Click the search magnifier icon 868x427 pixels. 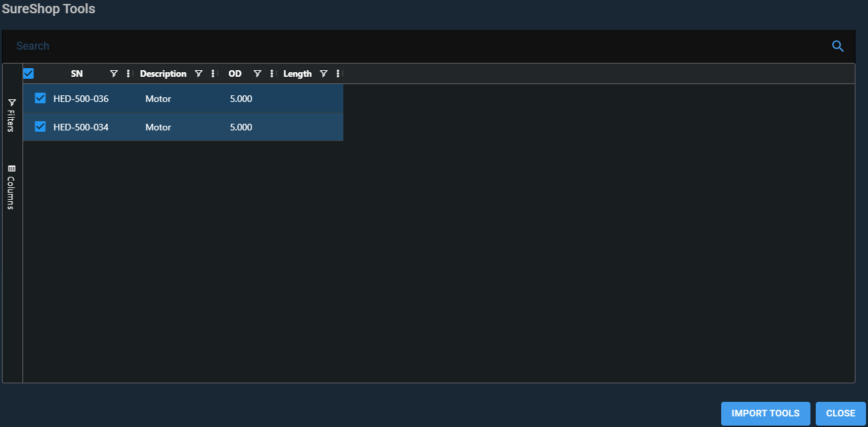838,46
